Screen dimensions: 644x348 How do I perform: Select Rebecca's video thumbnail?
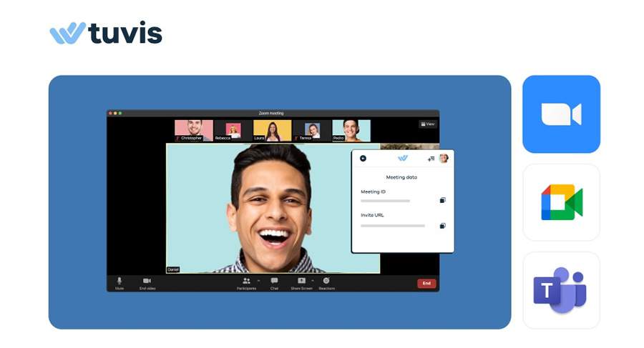click(x=233, y=131)
